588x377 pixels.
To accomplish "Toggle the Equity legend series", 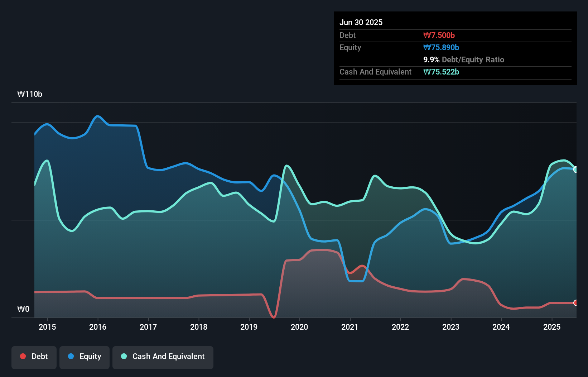I will click(85, 357).
